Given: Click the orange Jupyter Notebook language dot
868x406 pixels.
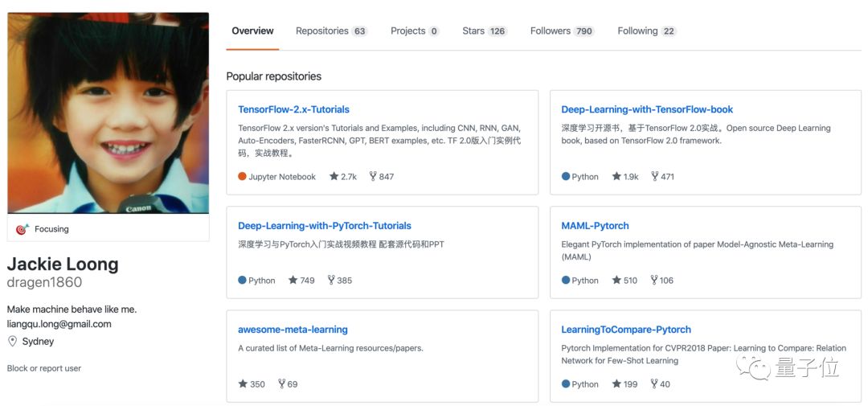Looking at the screenshot, I should [242, 177].
